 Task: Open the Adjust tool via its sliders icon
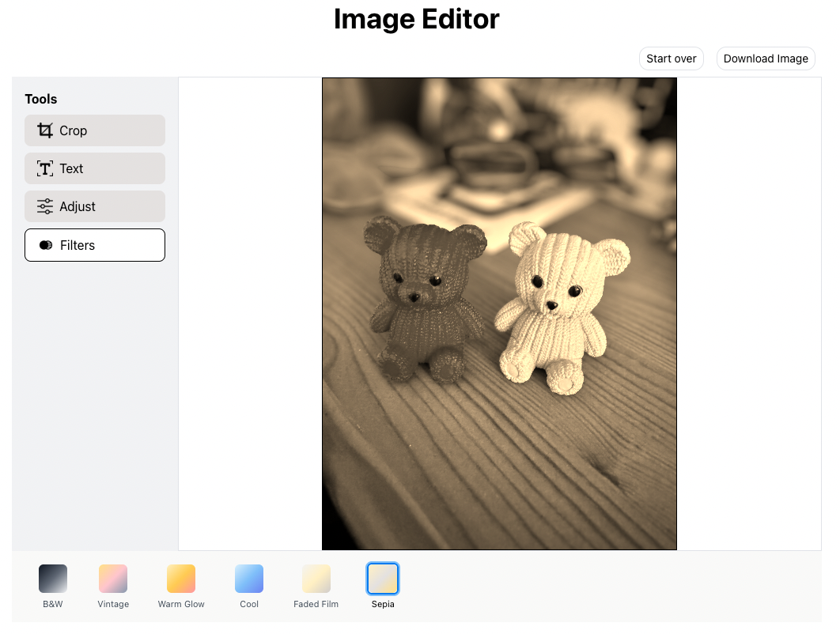(45, 206)
